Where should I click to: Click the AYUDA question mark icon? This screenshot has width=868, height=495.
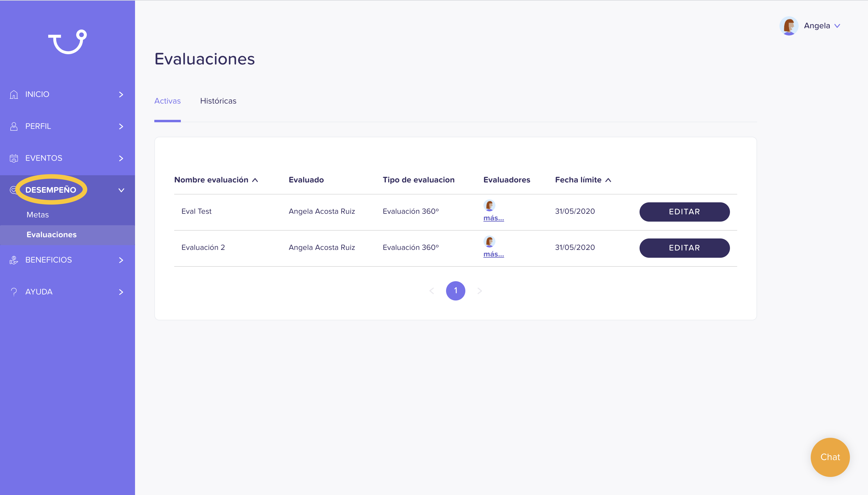tap(14, 292)
